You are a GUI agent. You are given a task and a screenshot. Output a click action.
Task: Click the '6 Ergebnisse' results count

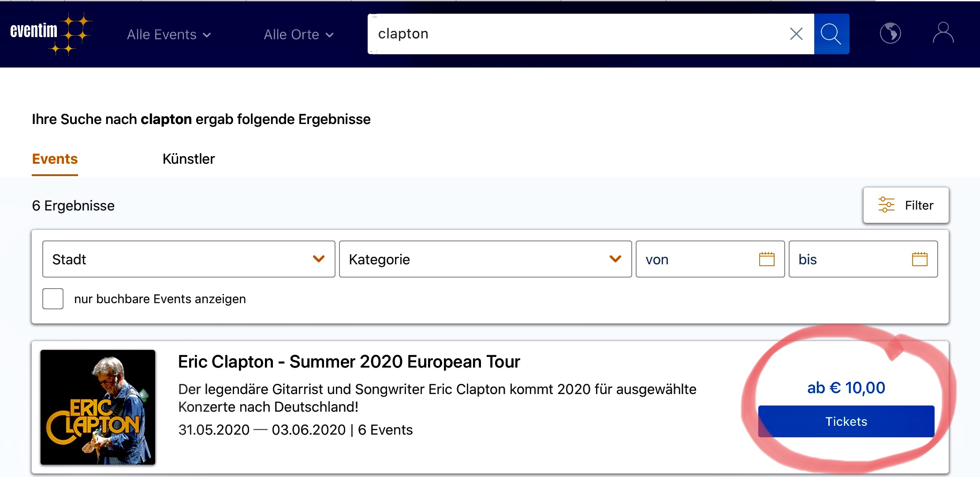coord(73,206)
